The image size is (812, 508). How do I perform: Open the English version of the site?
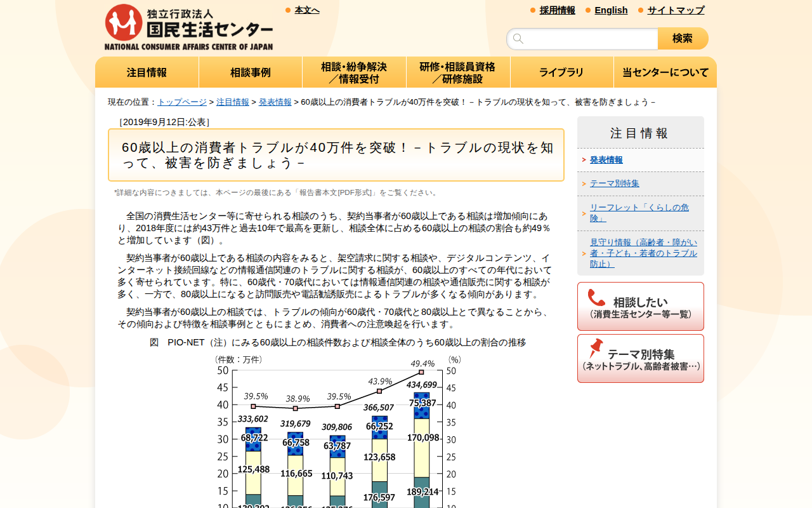tap(611, 10)
